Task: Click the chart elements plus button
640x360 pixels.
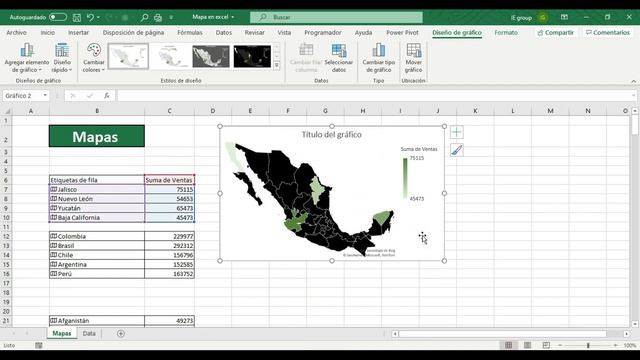Action: pos(457,132)
